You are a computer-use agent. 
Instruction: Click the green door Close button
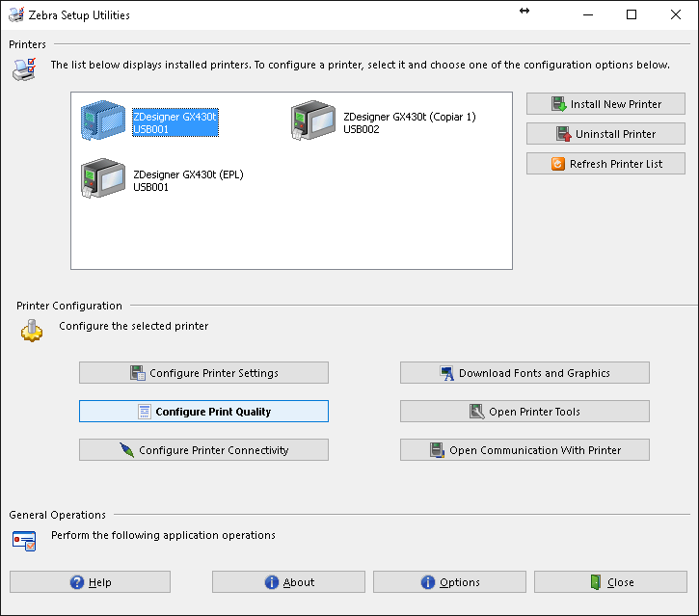[x=610, y=581]
